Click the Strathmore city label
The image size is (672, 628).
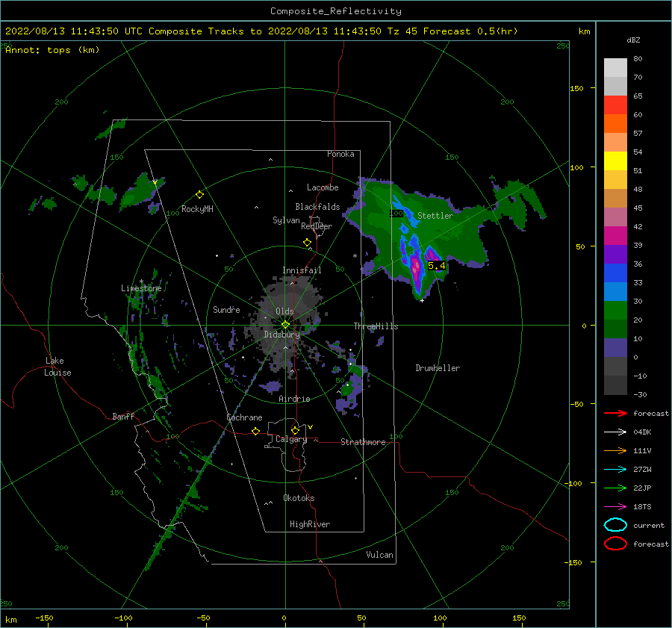point(363,442)
